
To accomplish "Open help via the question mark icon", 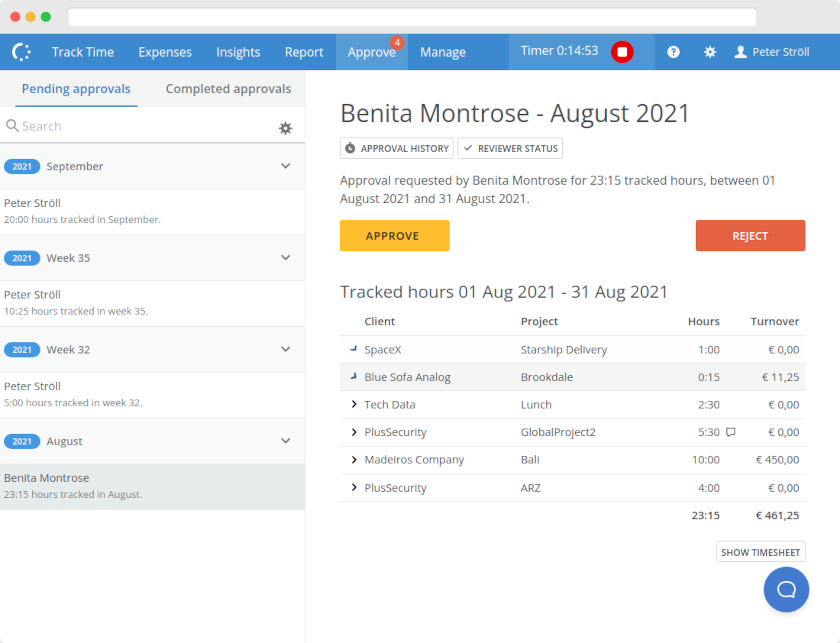I will click(x=673, y=51).
